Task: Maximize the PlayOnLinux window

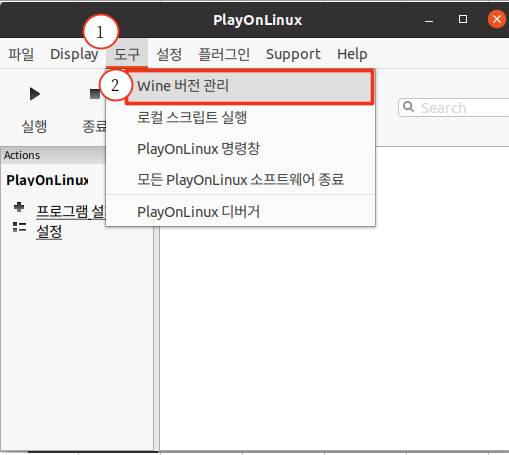Action: click(463, 19)
